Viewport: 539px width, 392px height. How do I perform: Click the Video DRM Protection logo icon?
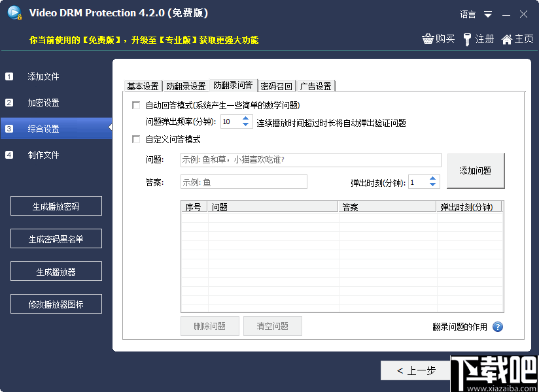click(14, 13)
